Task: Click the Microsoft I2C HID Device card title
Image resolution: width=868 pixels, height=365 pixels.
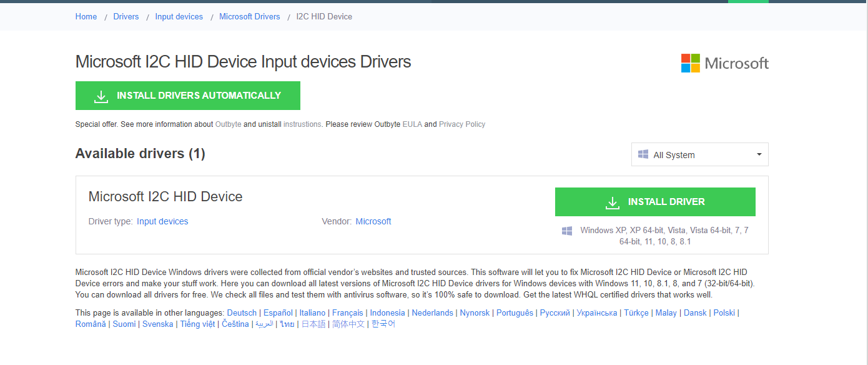Action: (x=165, y=196)
